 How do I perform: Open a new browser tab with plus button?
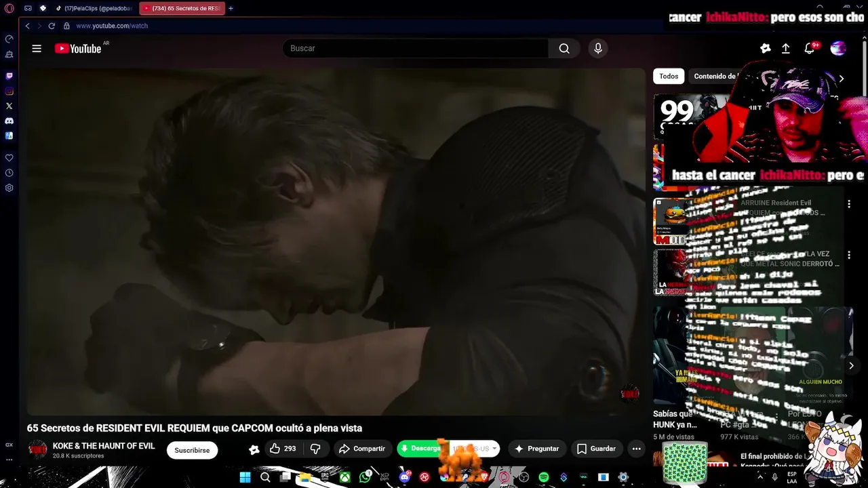click(231, 8)
